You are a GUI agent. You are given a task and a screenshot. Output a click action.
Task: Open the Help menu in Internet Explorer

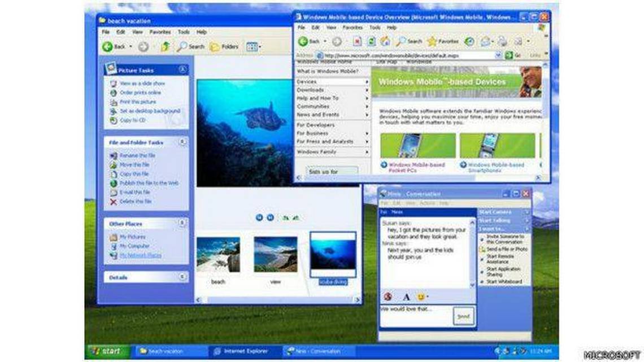point(391,27)
